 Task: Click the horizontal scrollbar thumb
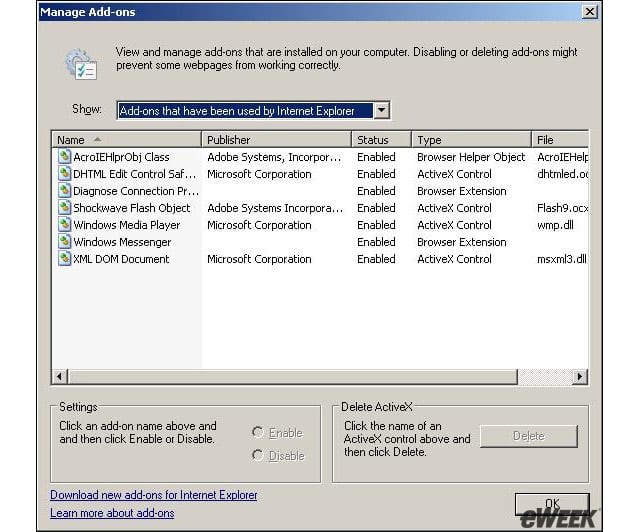(x=293, y=376)
